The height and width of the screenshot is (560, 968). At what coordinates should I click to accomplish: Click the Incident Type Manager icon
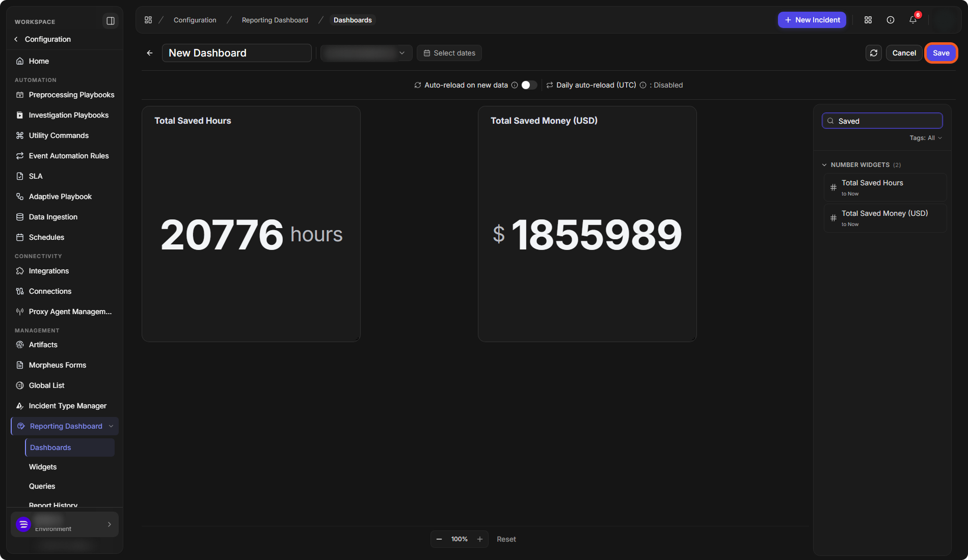20,406
